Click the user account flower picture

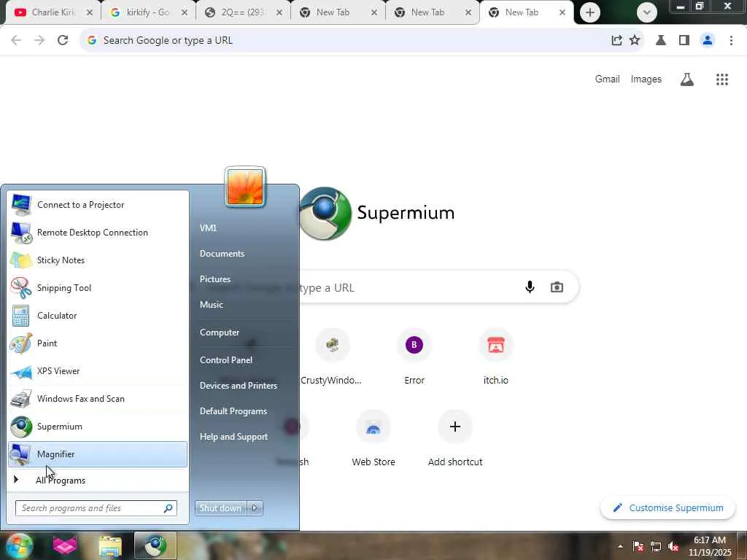[245, 187]
